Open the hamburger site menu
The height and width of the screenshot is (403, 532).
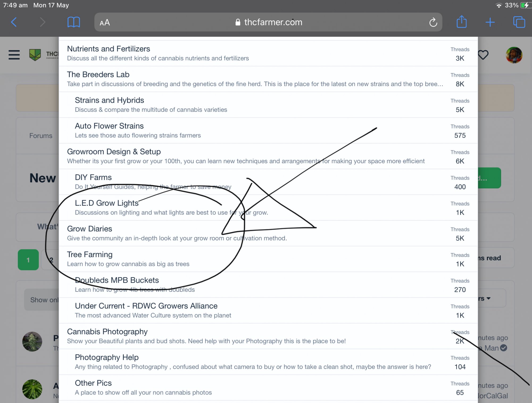(14, 55)
